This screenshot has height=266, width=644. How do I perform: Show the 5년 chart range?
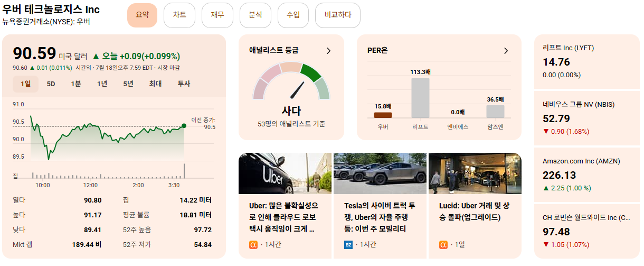[x=128, y=84]
